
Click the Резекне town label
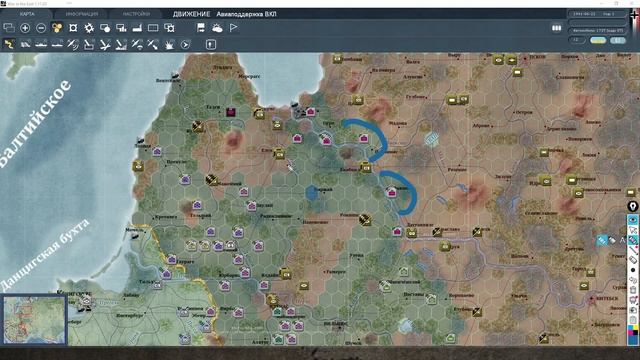pyautogui.click(x=457, y=169)
